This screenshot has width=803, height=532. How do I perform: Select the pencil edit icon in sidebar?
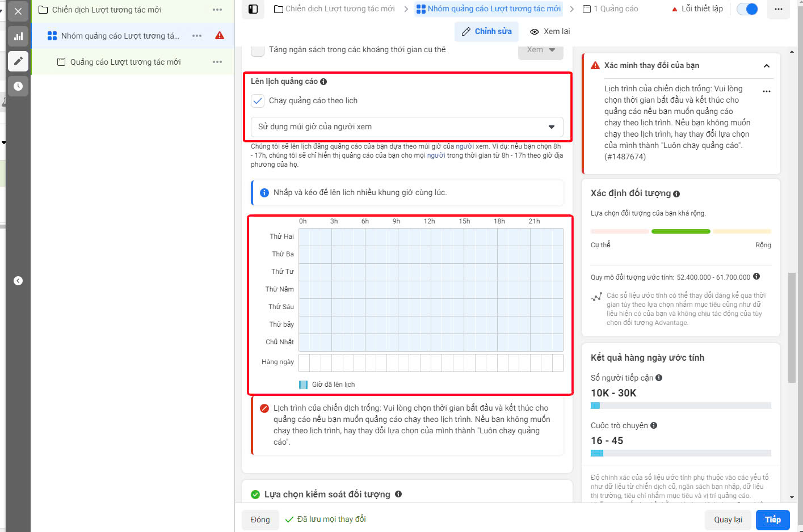18,61
